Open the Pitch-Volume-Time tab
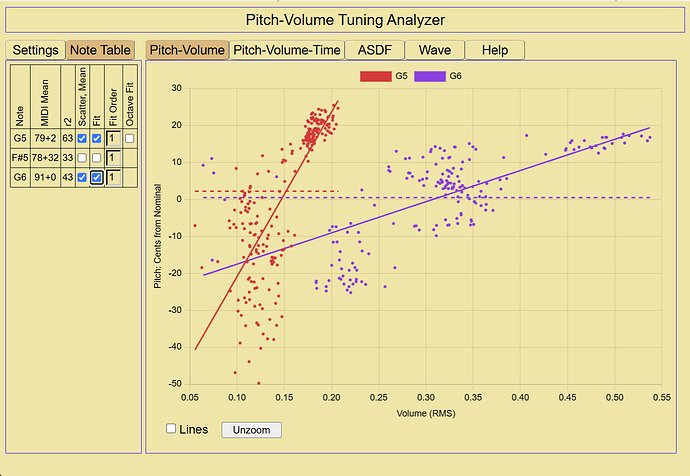The height and width of the screenshot is (476, 690). click(x=287, y=50)
